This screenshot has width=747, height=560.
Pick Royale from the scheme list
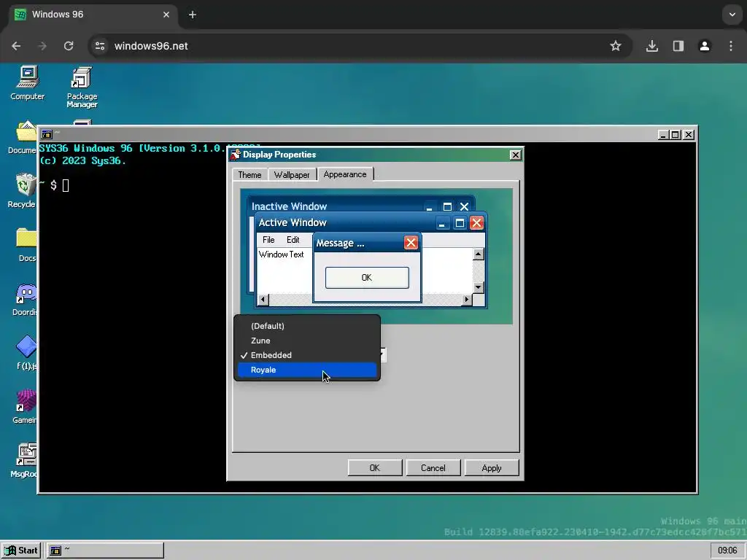307,370
